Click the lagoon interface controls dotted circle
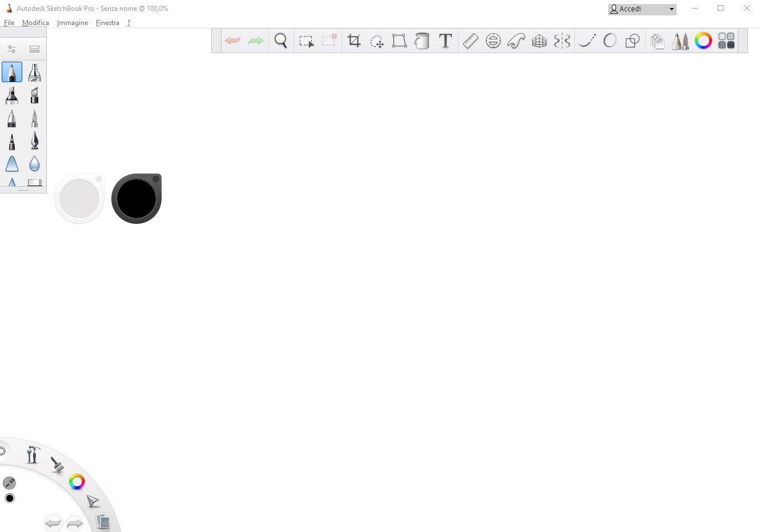This screenshot has width=760, height=532. tap(2, 451)
